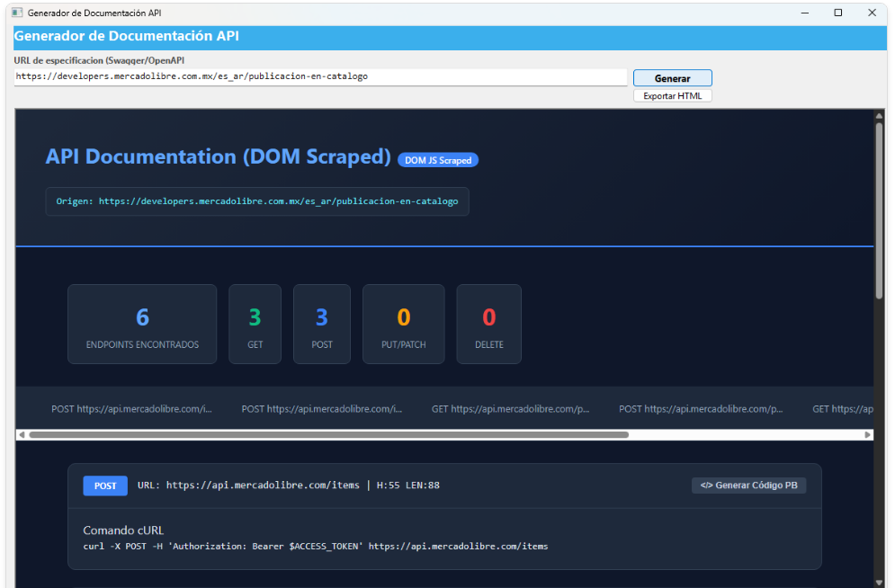The width and height of the screenshot is (895, 588).
Task: Select the GET count card
Action: click(255, 324)
